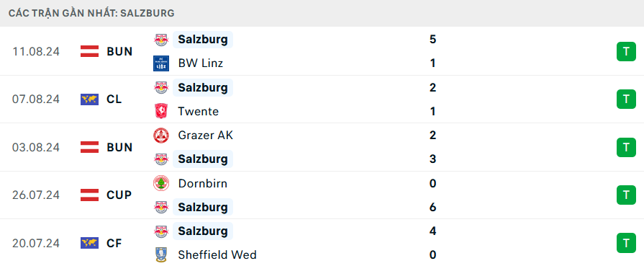Click the Dornbirn club crest
Screen dimensions: 644x266
pyautogui.click(x=161, y=183)
